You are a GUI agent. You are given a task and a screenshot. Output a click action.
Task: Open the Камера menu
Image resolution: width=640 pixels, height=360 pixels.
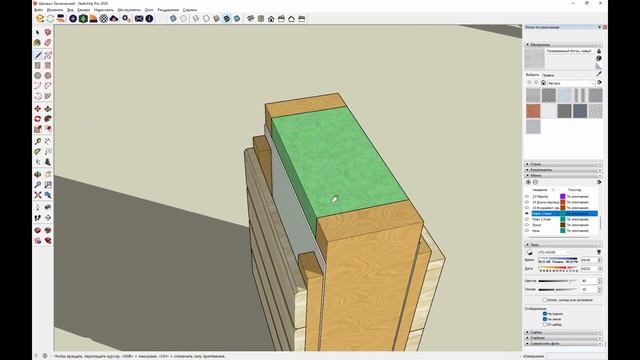(84, 10)
